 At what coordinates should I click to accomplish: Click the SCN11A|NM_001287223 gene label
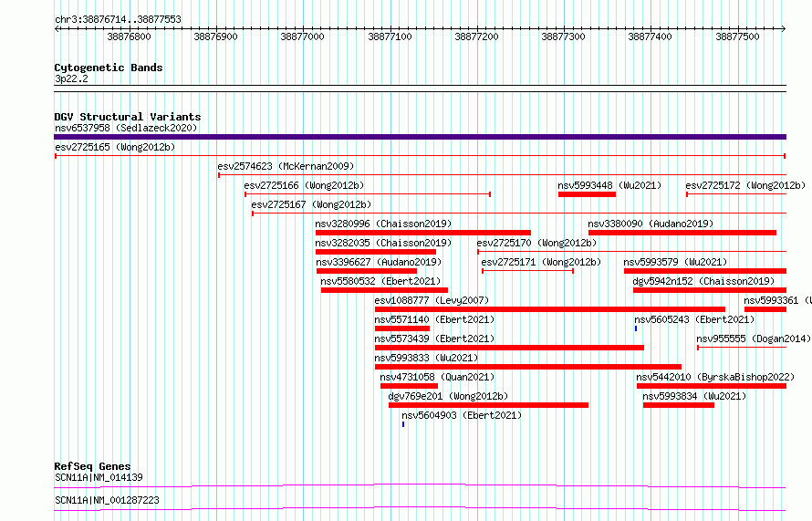click(107, 500)
